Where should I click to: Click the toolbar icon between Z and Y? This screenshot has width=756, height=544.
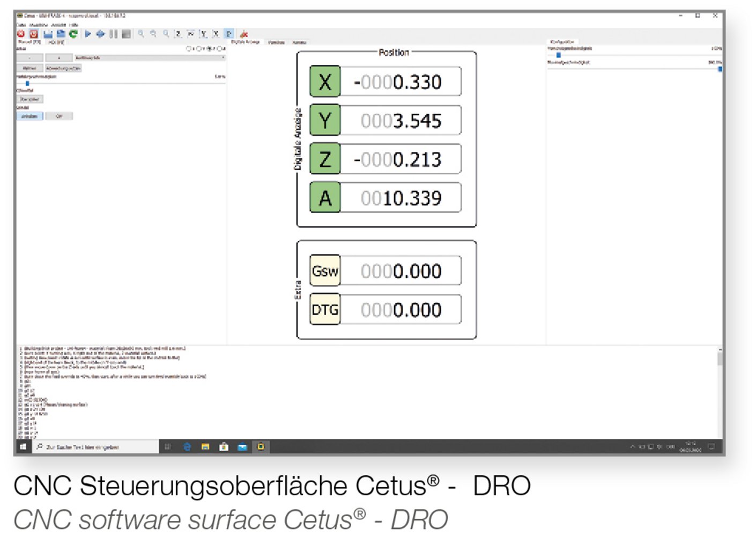(x=190, y=34)
